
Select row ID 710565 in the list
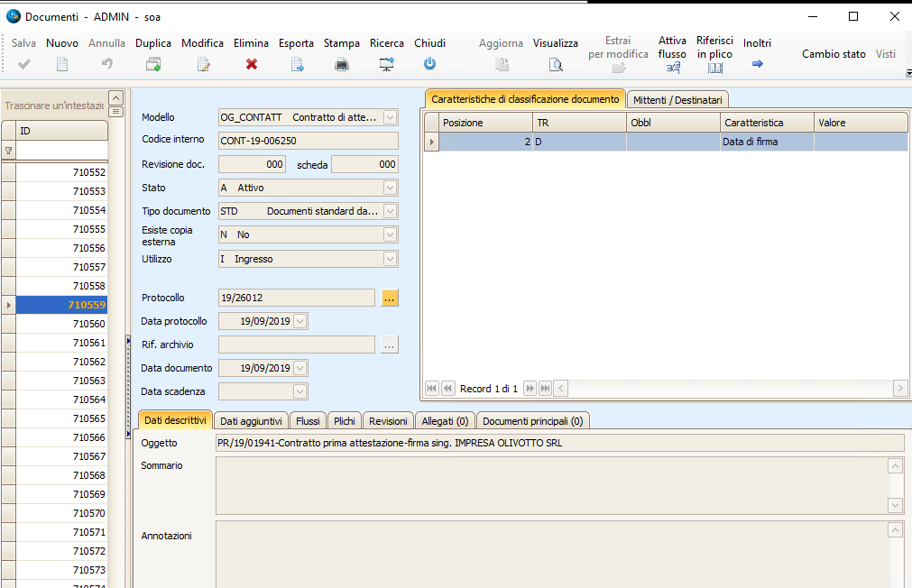[61, 418]
